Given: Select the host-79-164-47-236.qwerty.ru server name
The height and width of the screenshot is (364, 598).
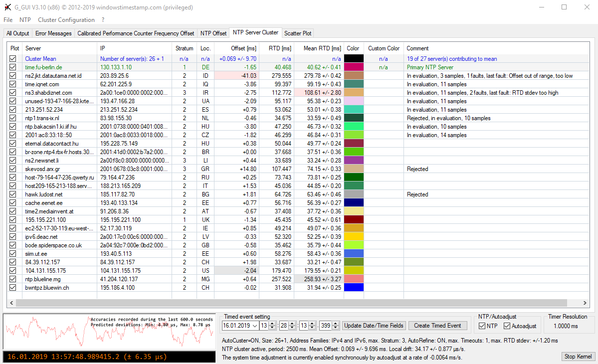Looking at the screenshot, I should click(59, 178).
